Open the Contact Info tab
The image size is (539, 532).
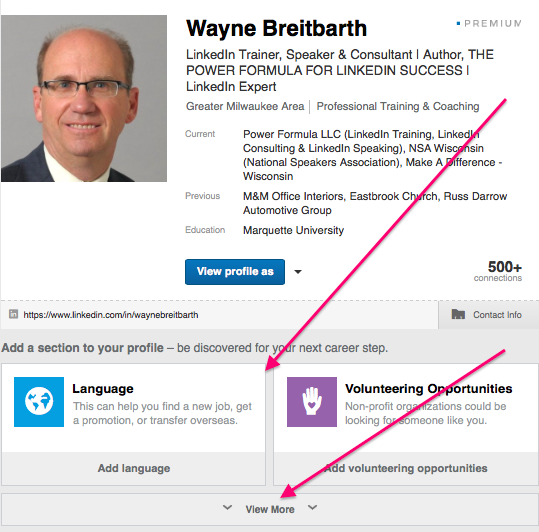pos(488,314)
